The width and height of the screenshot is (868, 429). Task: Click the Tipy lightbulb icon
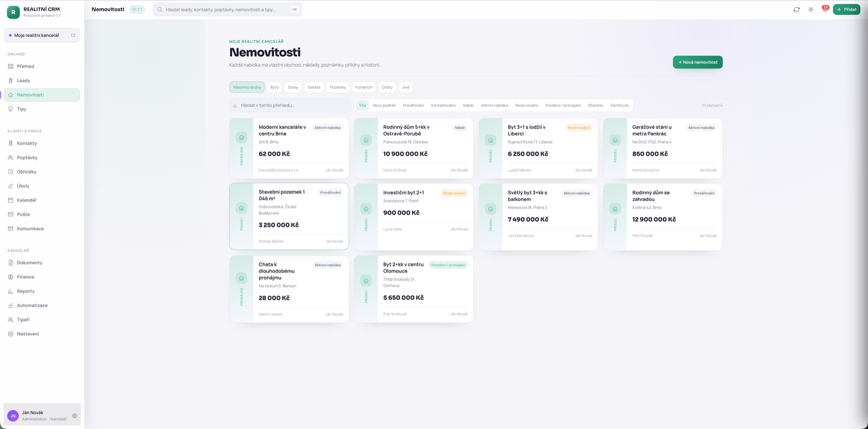pos(11,109)
